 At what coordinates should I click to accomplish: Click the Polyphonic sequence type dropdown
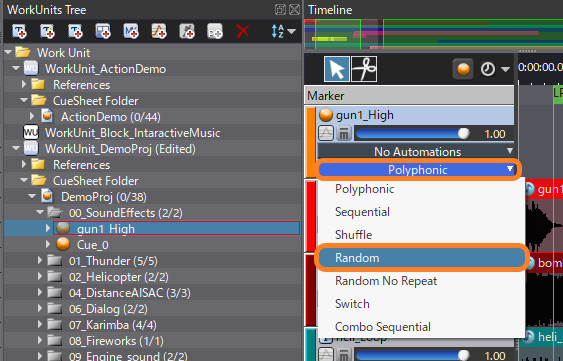(417, 170)
